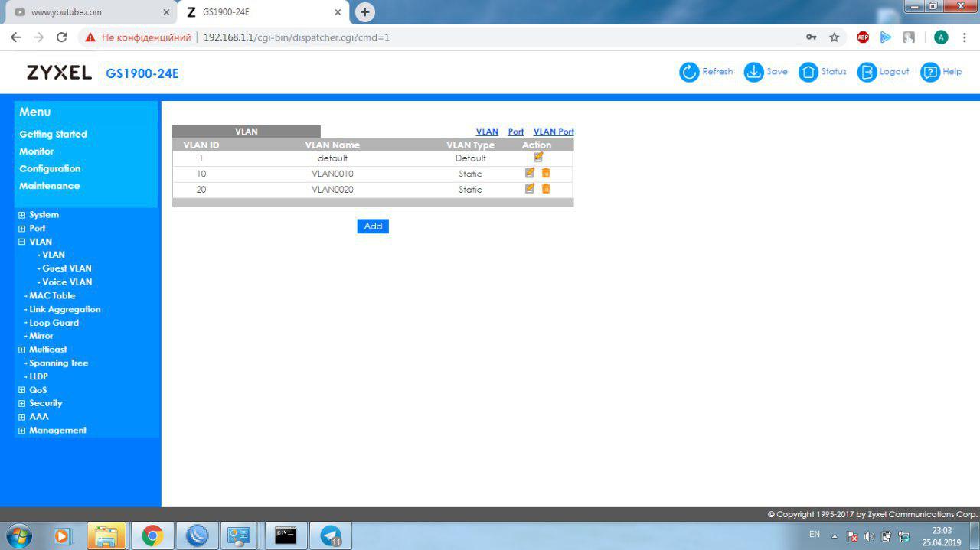Viewport: 980px width, 550px height.
Task: Click the bookmark star in the address bar
Action: coord(833,36)
